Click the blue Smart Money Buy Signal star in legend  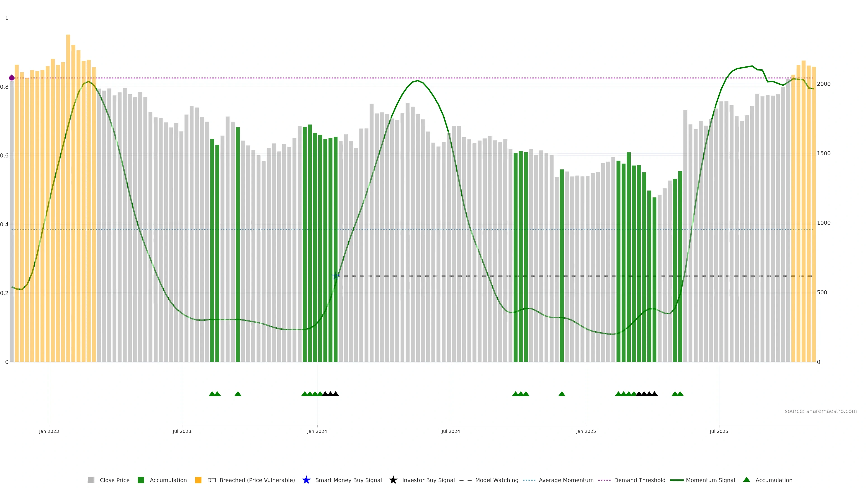click(306, 480)
